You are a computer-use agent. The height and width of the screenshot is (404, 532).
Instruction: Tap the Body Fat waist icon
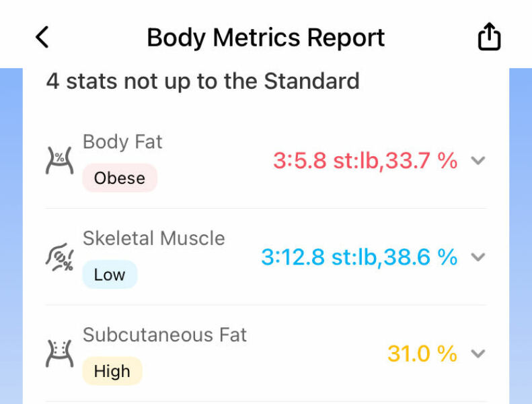pos(59,160)
